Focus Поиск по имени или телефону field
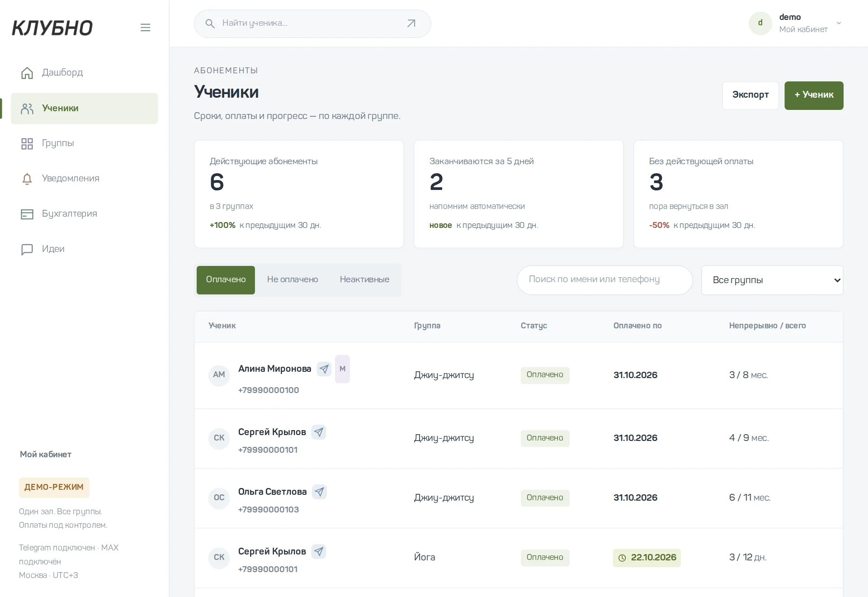 tap(604, 280)
